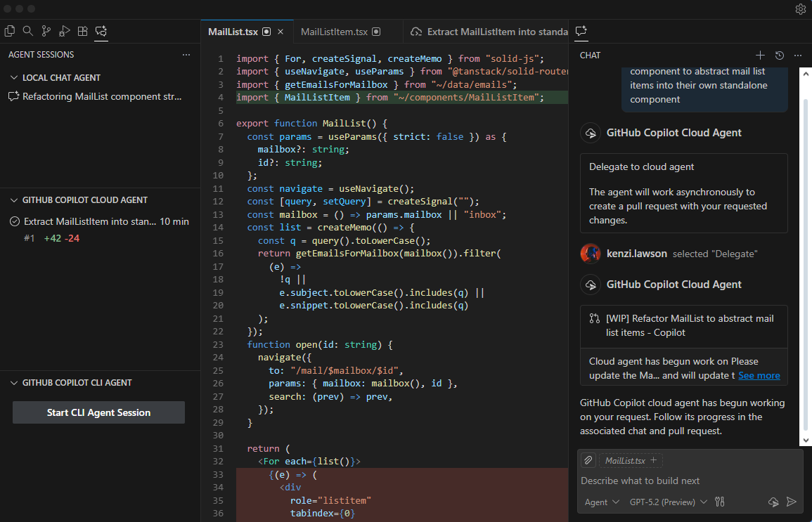Click the paperclip attach context icon

588,460
